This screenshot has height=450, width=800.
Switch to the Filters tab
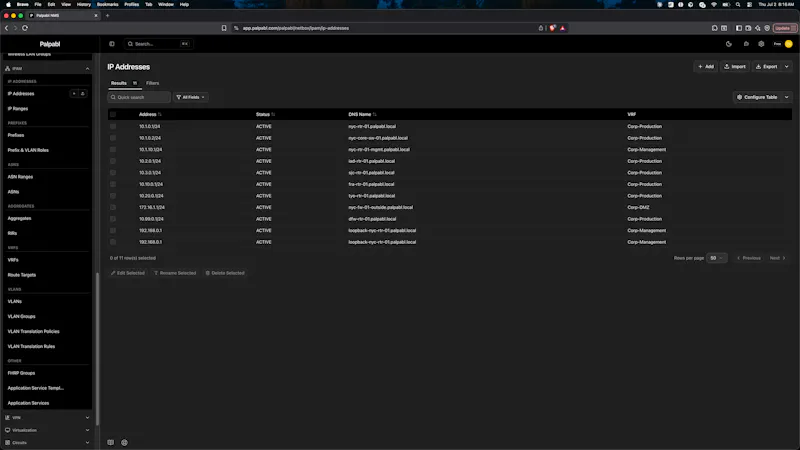click(x=153, y=83)
